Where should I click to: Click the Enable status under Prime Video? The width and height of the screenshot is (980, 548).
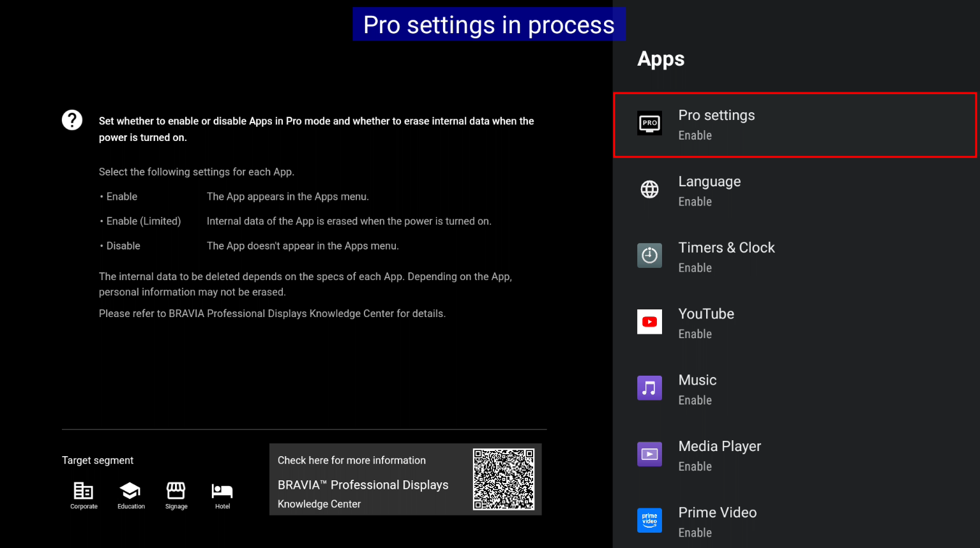coord(695,533)
